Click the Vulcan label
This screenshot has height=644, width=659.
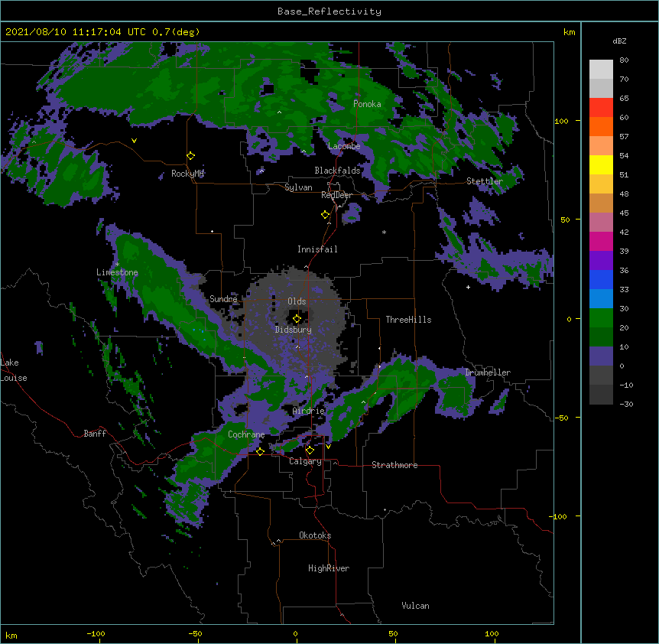point(415,606)
